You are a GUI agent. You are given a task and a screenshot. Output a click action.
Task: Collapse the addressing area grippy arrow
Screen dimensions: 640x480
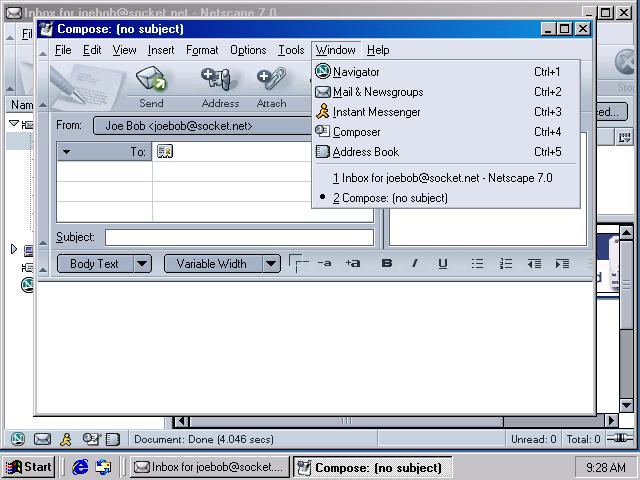coord(43,243)
